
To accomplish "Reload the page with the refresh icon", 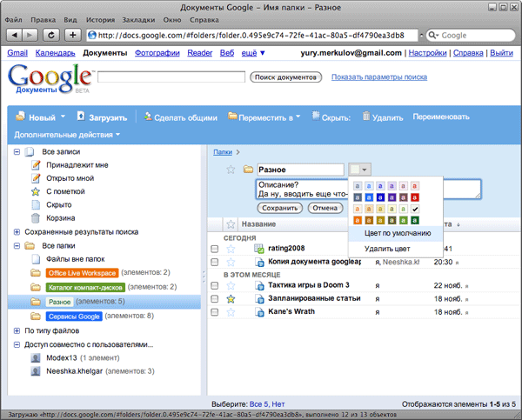I will (x=51, y=35).
